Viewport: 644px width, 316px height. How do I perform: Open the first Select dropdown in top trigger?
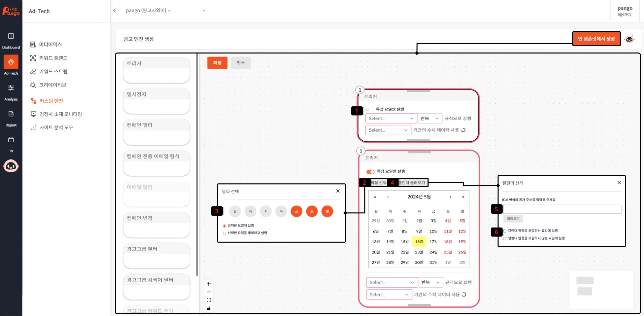(391, 118)
